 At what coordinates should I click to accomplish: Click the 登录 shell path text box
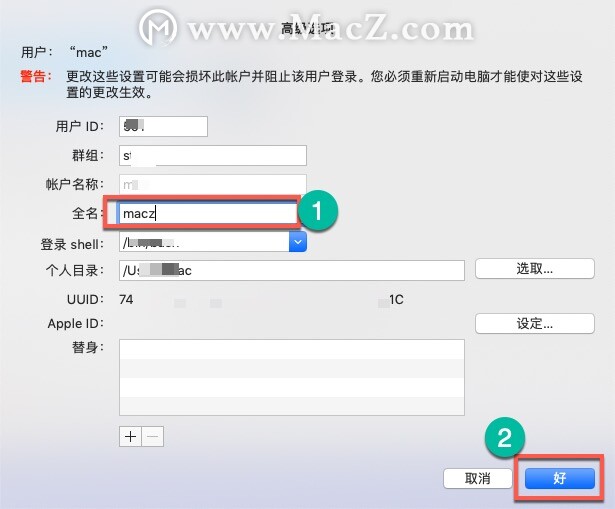(204, 242)
